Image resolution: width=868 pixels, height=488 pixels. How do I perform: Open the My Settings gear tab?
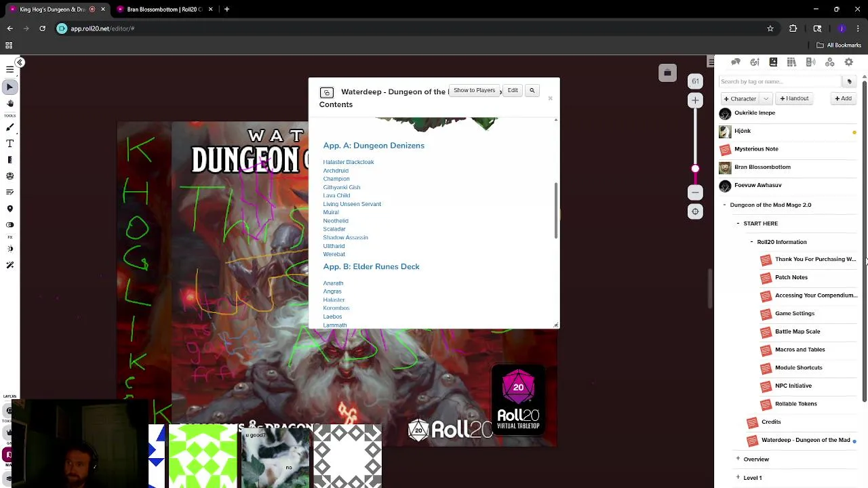tap(848, 62)
